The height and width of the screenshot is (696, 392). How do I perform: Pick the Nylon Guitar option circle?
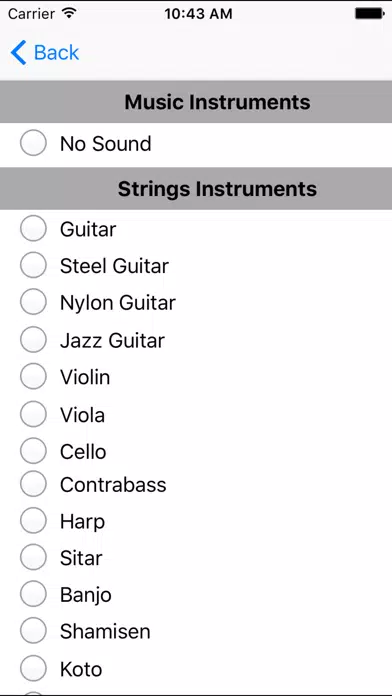coord(33,302)
